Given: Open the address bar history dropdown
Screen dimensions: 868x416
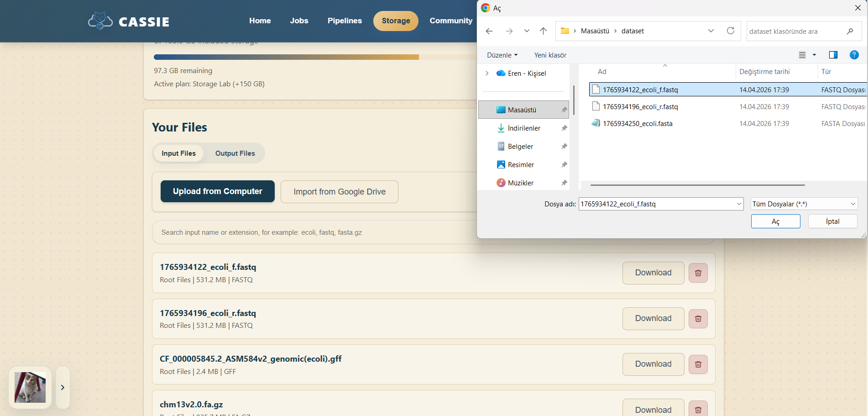Looking at the screenshot, I should [711, 31].
